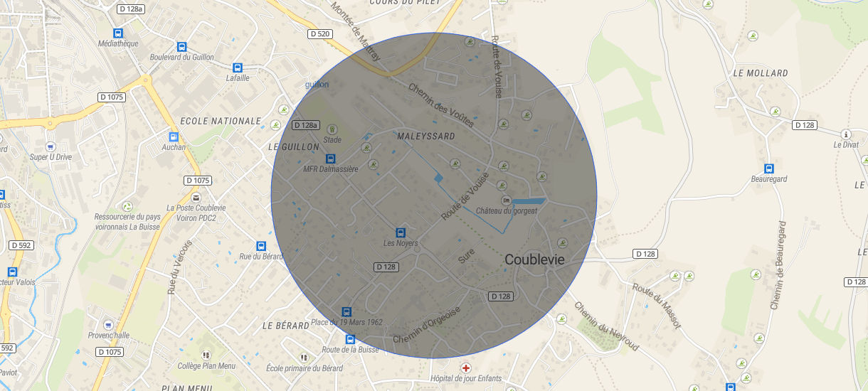The width and height of the screenshot is (868, 391).
Task: Click the Château du gorgeat castle icon
Action: click(506, 200)
